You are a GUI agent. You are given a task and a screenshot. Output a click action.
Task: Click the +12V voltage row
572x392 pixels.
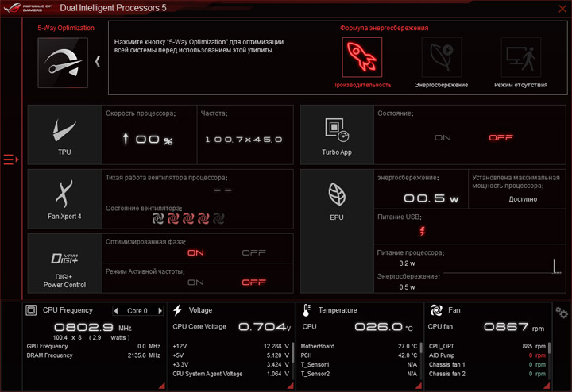(x=230, y=346)
